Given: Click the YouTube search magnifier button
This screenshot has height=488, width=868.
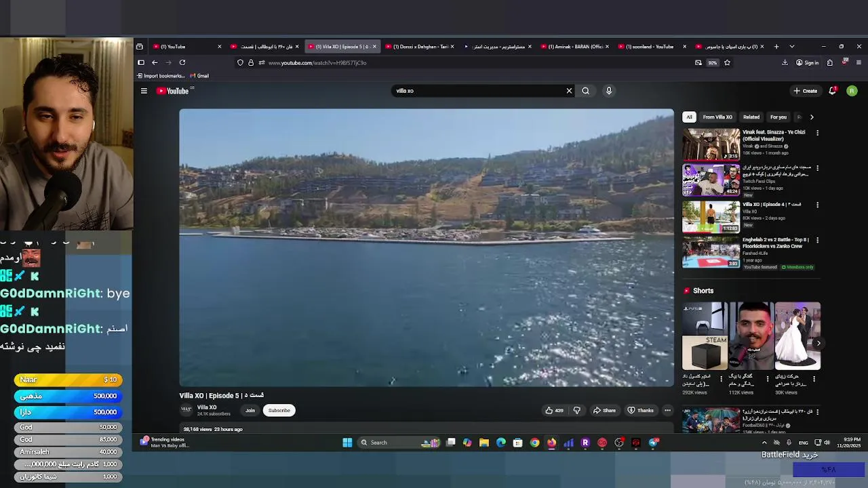Looking at the screenshot, I should coord(585,91).
